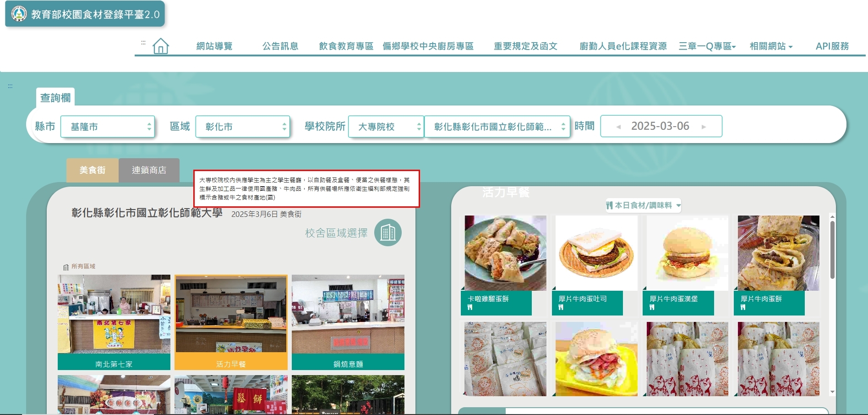Click utensils icon under 厚片牛肉蛋漢堡

(x=652, y=308)
